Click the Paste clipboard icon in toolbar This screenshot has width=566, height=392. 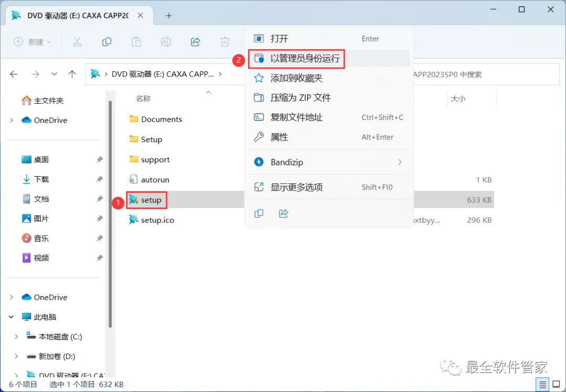(136, 42)
